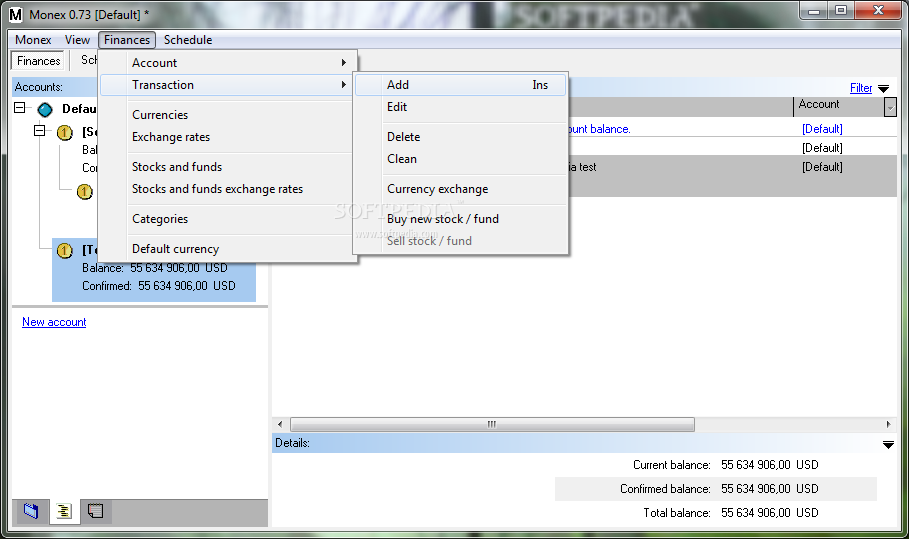Viewport: 909px width, 539px height.
Task: Choose Stocks and funds menu entry
Action: [x=228, y=167]
